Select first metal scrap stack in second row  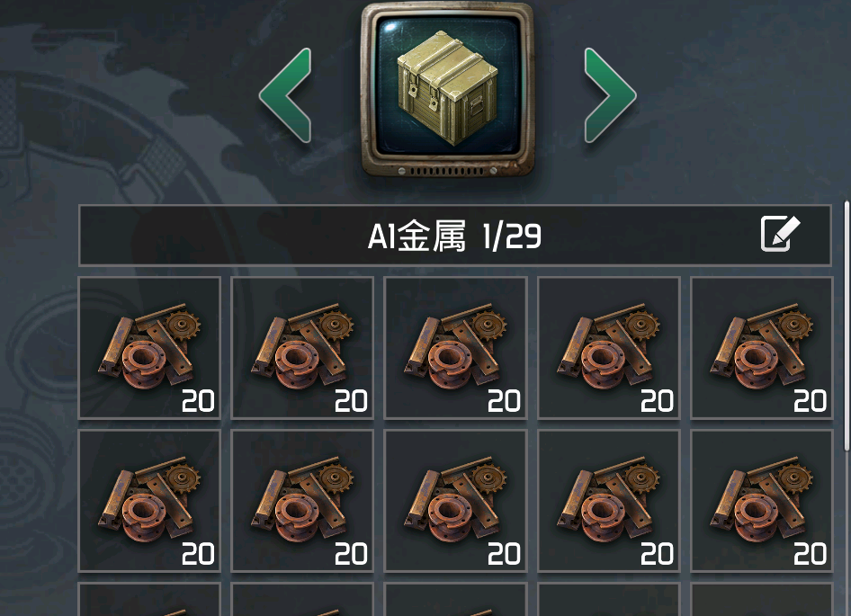point(149,501)
